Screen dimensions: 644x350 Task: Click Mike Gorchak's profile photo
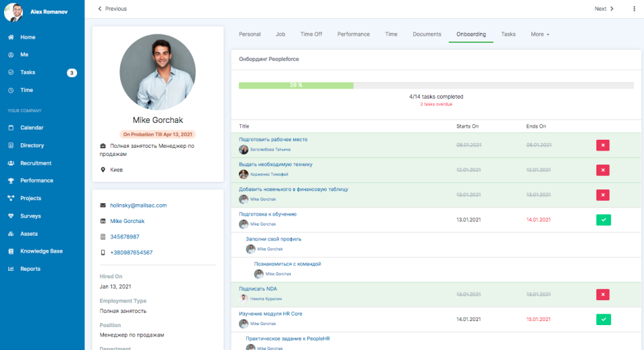158,72
